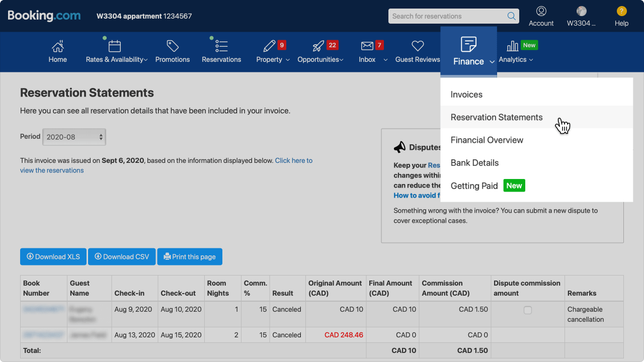The image size is (644, 362).
Task: Click the search magnifier in reservations search
Action: [x=511, y=16]
